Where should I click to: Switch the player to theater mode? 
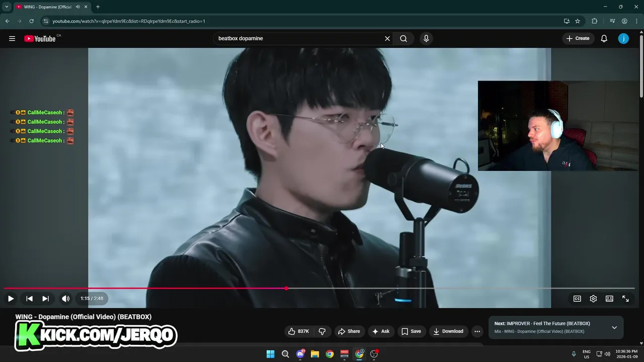coord(609,299)
